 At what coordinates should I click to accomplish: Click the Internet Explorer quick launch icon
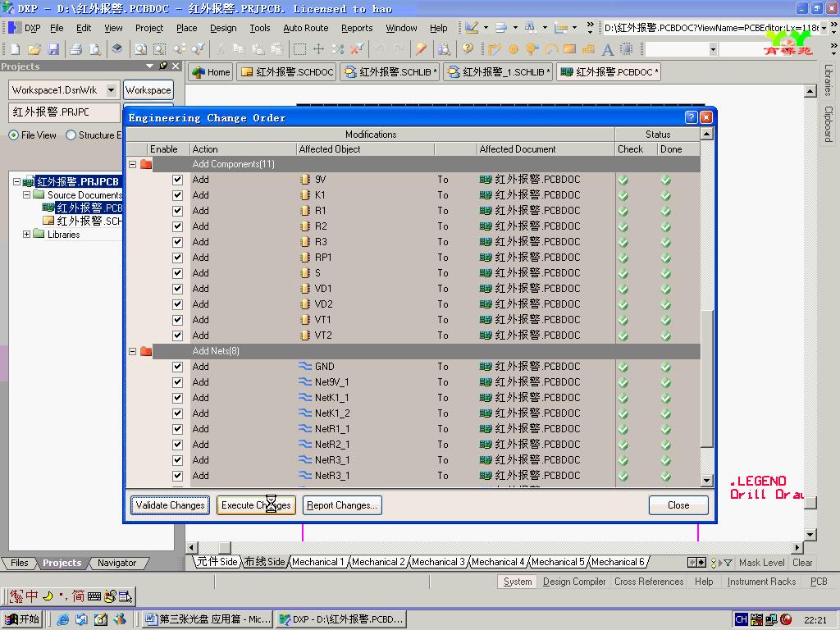coord(62,619)
